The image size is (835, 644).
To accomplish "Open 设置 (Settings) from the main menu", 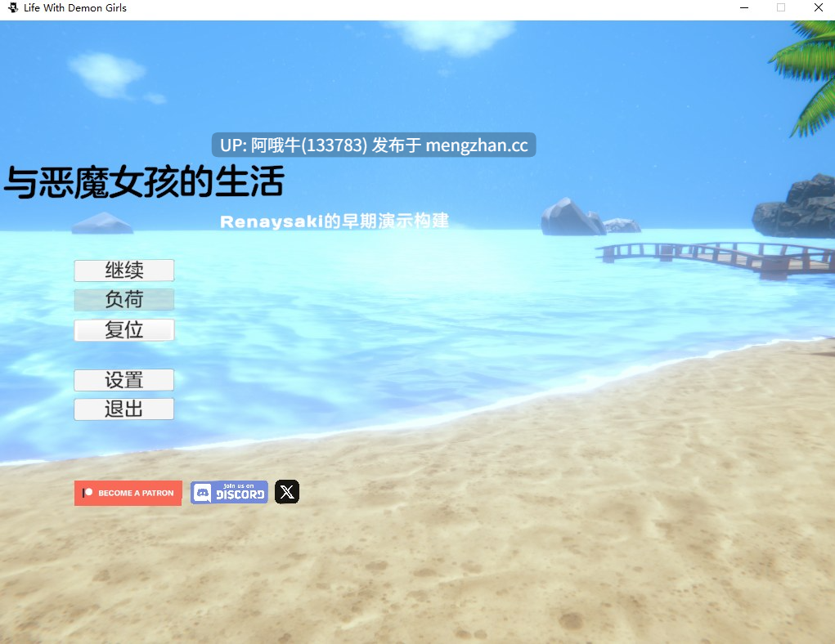I will coord(124,380).
